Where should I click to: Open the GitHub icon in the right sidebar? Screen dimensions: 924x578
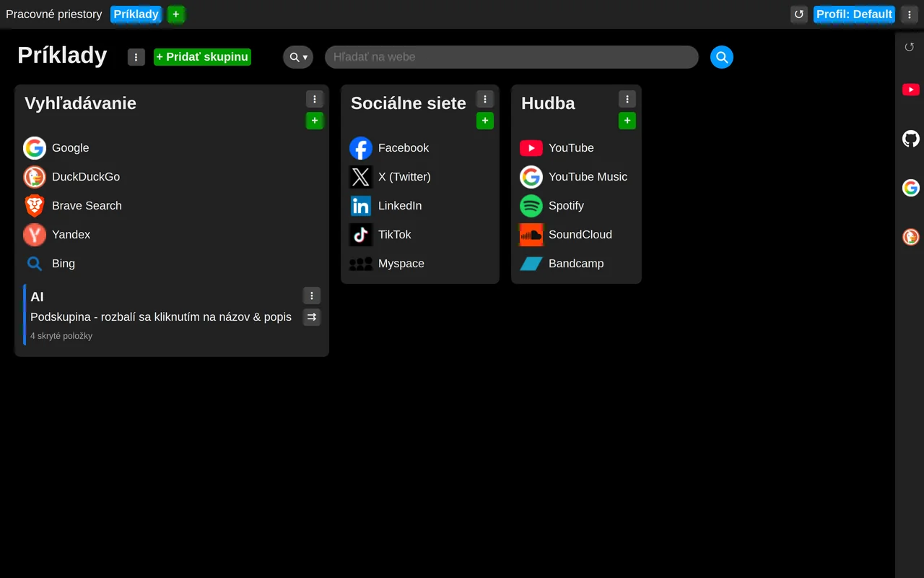(x=911, y=139)
